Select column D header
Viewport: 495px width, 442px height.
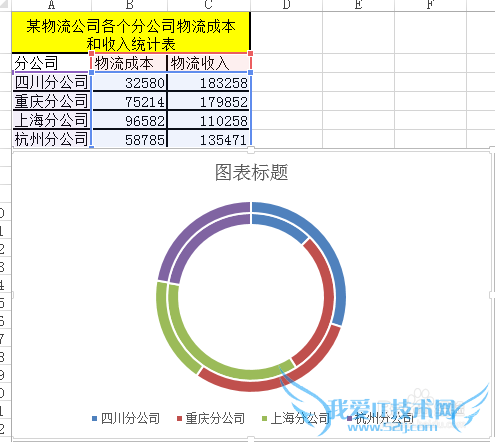[286, 5]
